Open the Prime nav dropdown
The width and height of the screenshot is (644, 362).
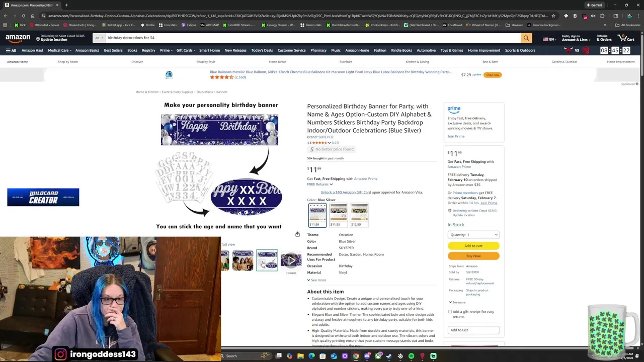pos(166,50)
